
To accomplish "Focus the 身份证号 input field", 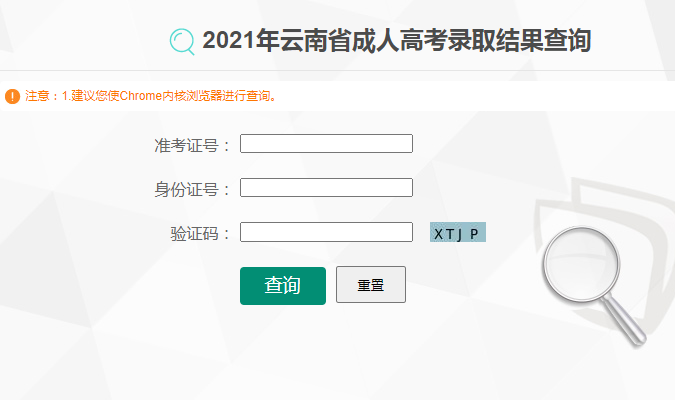I will point(326,187).
